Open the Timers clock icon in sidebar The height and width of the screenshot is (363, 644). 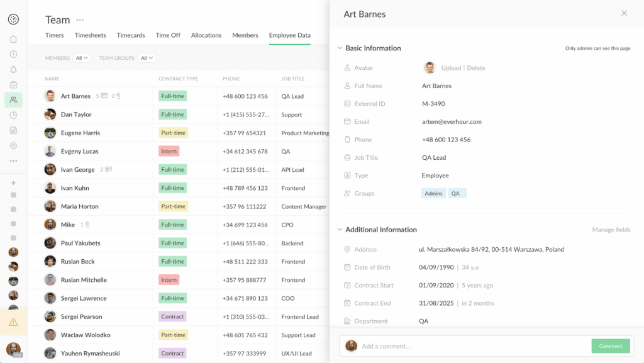coord(13,54)
